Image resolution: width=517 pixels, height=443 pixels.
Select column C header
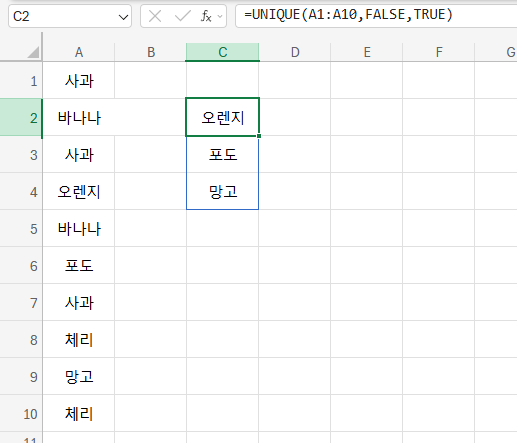tap(223, 52)
